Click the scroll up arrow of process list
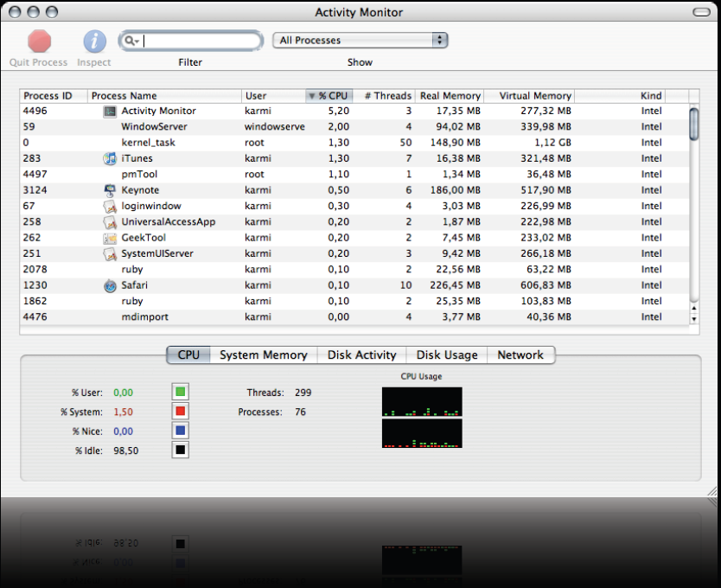The height and width of the screenshot is (588, 721). pos(694,308)
